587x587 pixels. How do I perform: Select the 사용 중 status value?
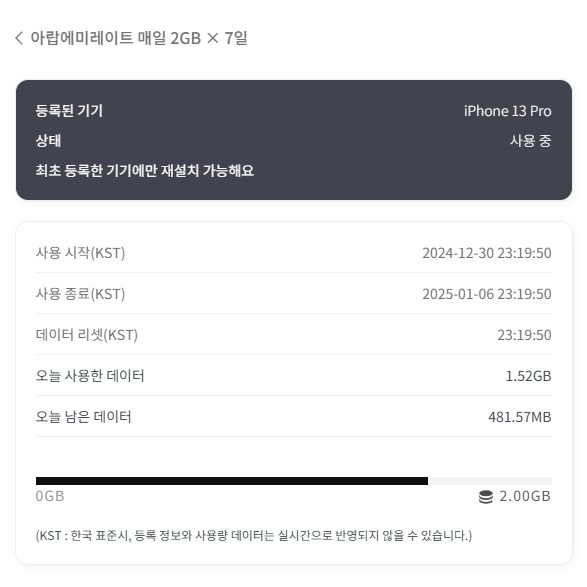[530, 141]
